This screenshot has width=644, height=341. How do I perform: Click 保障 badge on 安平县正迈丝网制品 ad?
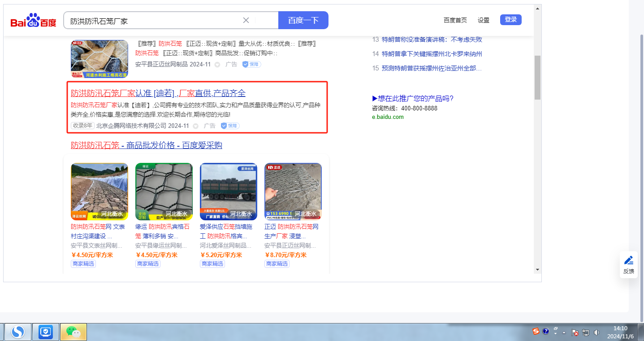pyautogui.click(x=251, y=64)
